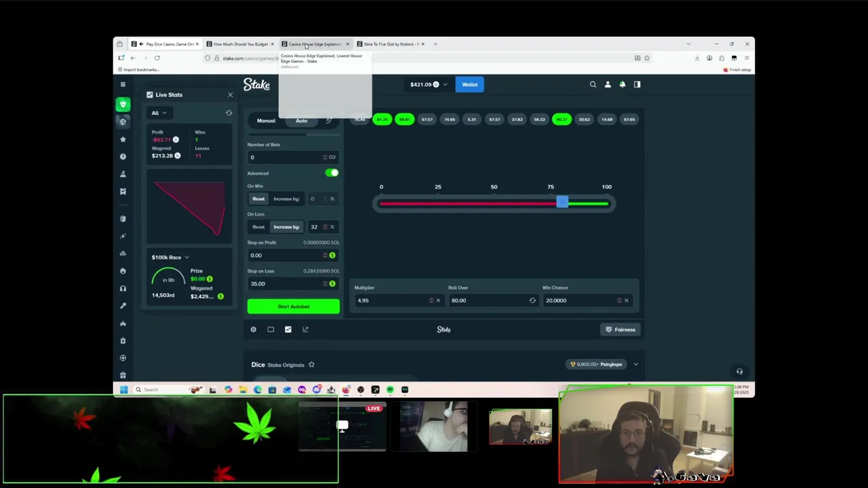
Task: Open browser downloads icon
Action: pyautogui.click(x=697, y=58)
